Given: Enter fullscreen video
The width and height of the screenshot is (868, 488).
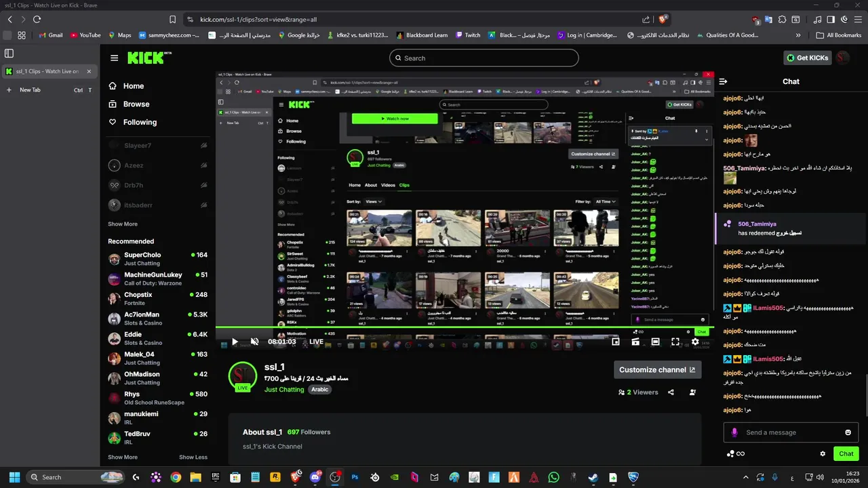Looking at the screenshot, I should tap(675, 342).
